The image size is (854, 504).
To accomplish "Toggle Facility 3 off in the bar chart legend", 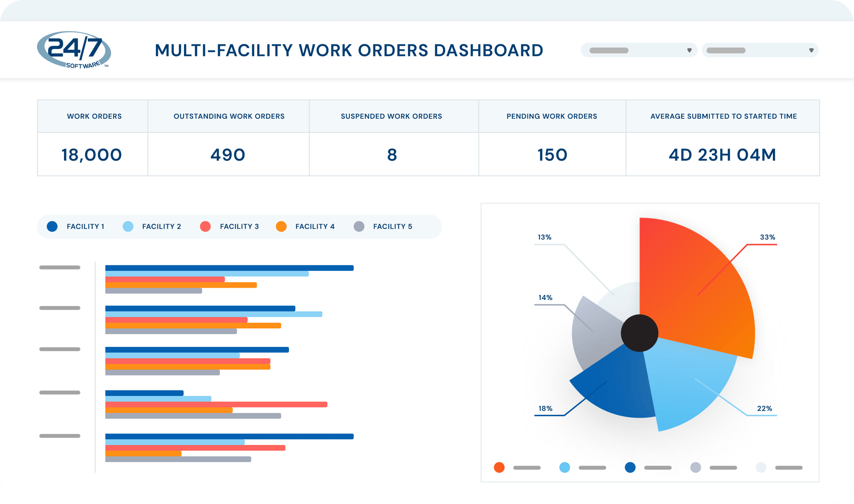I will 205,227.
